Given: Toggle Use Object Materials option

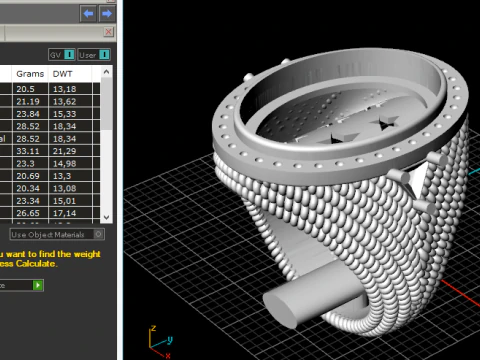Looking at the screenshot, I should tap(57, 234).
